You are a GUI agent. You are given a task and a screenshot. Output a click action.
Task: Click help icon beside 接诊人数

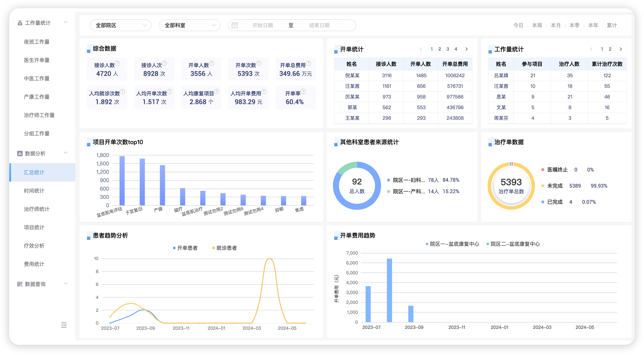[117, 63]
